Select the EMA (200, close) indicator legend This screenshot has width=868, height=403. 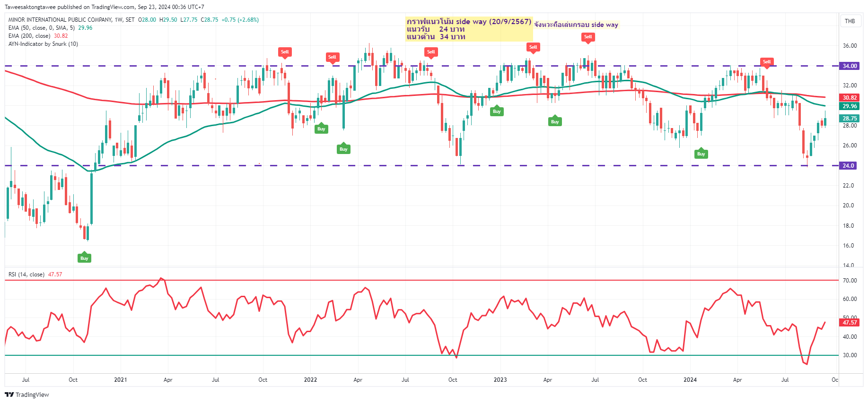tap(29, 36)
